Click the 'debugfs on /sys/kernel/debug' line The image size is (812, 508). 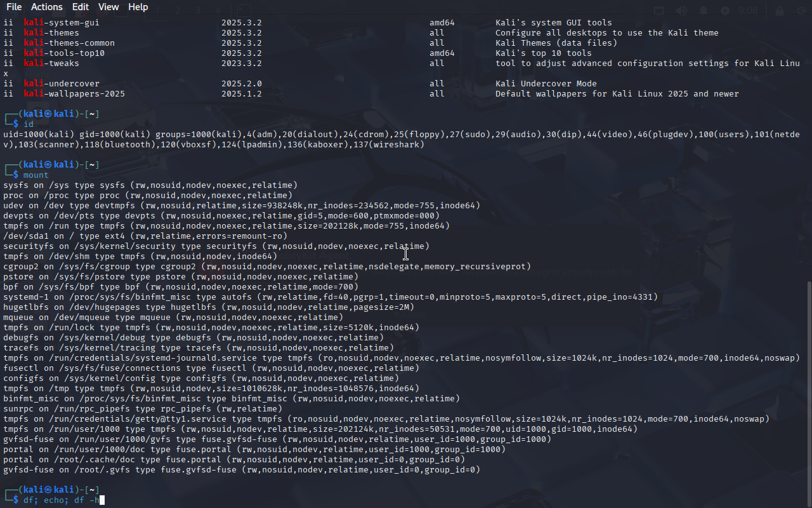pos(193,337)
